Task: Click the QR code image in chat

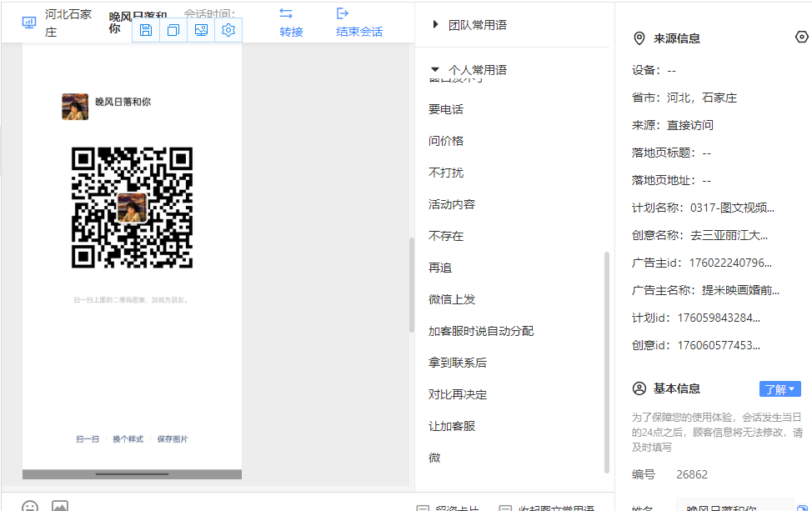Action: pos(132,208)
